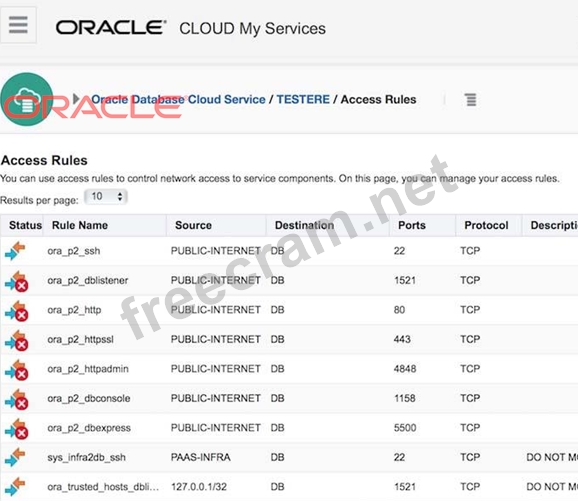Click disabled status icon for ora_p2_http
Viewport: 578px width, 501px height.
17,310
